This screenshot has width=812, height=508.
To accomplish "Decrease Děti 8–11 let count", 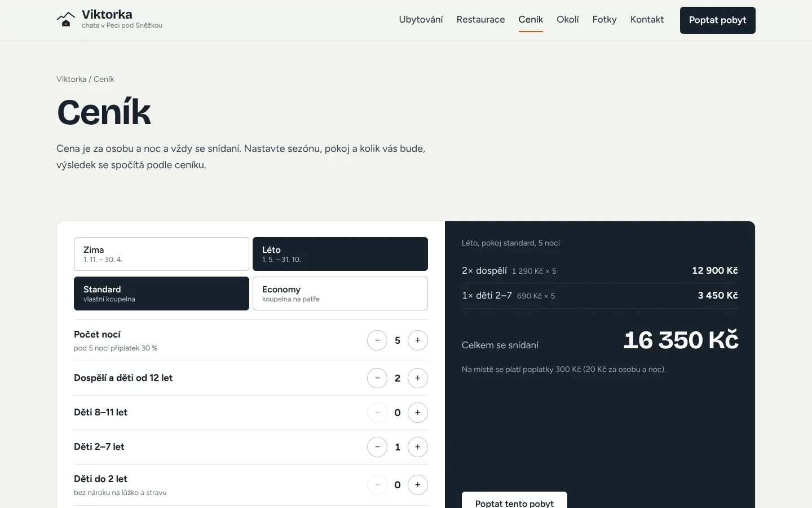I will tap(377, 413).
